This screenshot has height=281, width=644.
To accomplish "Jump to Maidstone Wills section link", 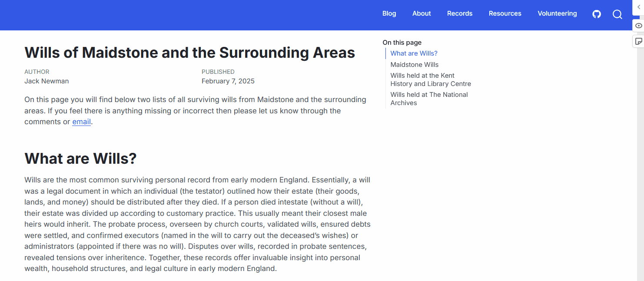I will click(x=415, y=64).
